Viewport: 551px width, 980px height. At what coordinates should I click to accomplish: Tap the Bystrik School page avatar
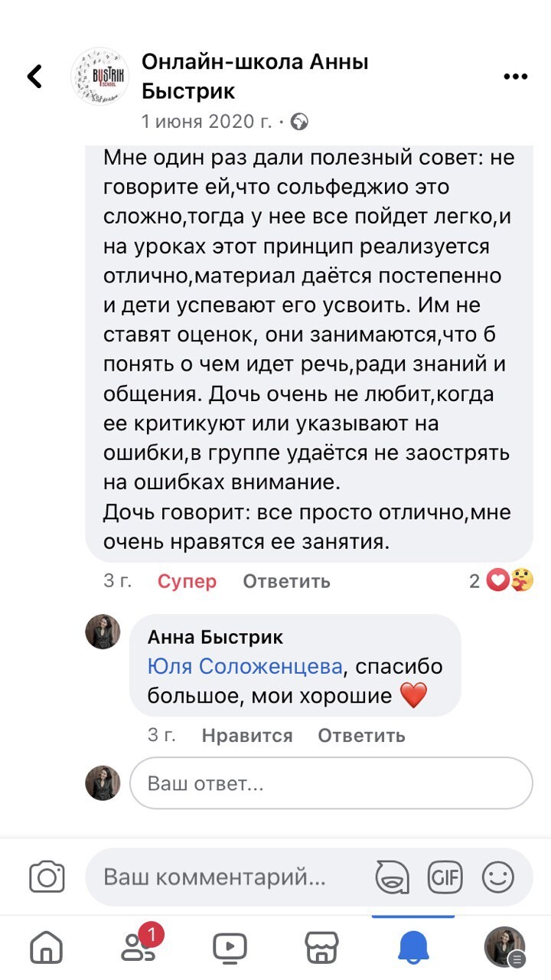click(x=99, y=77)
